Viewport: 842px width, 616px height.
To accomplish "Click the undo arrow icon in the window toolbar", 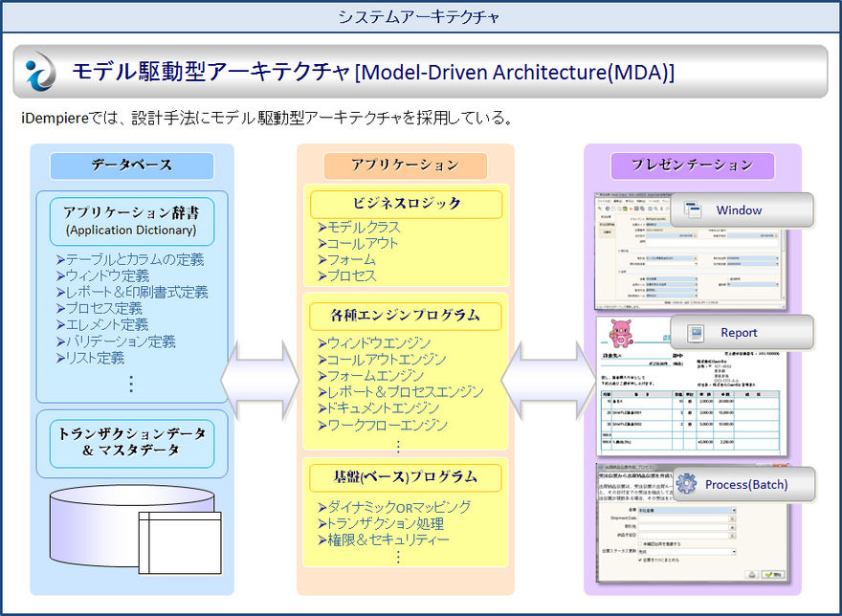I will (x=600, y=207).
